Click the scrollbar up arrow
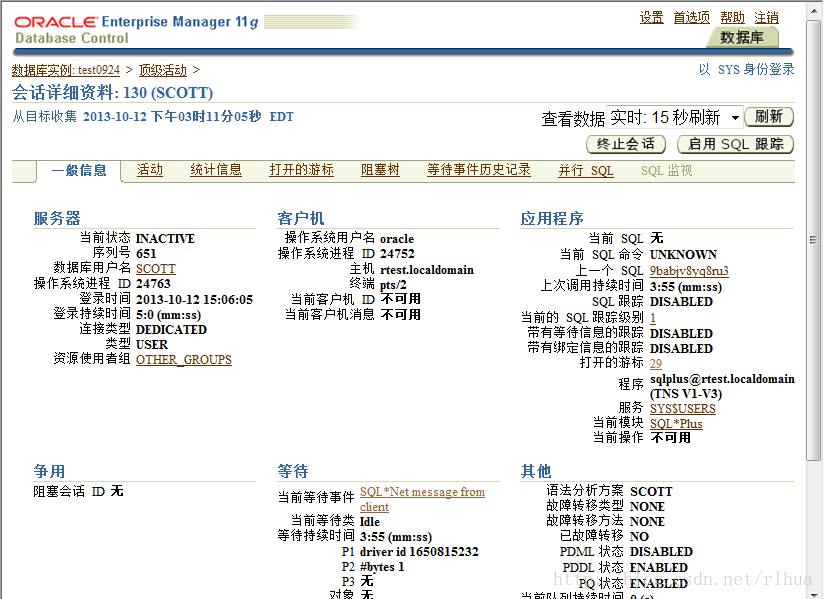The height and width of the screenshot is (599, 824). pyautogui.click(x=813, y=11)
